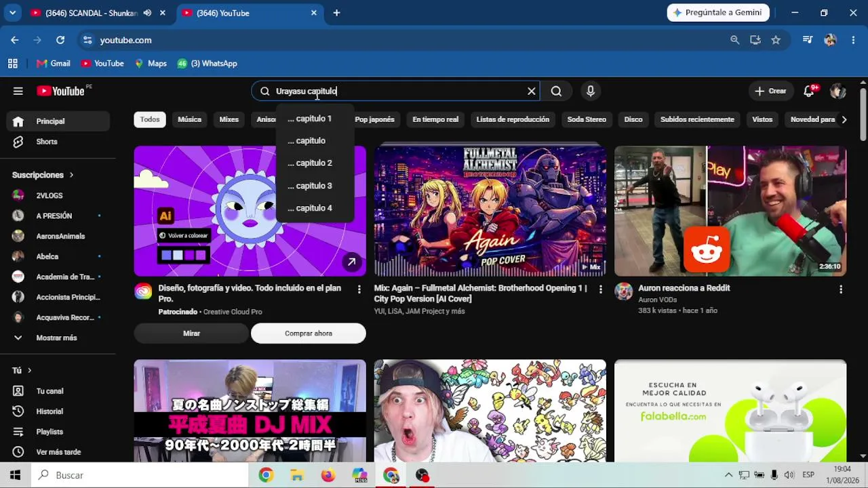This screenshot has width=868, height=488.
Task: Open the Auron reacciona a Reddit thumbnail
Action: pos(730,211)
